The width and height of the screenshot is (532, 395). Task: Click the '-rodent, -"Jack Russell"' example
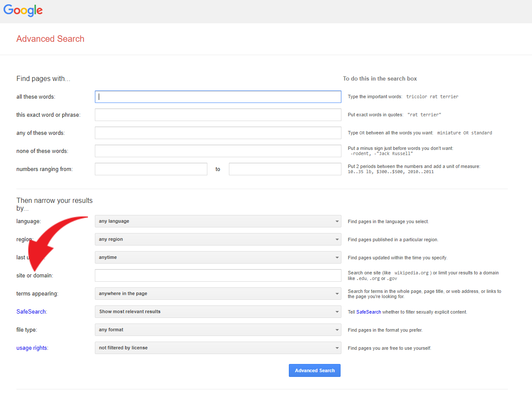pos(382,153)
